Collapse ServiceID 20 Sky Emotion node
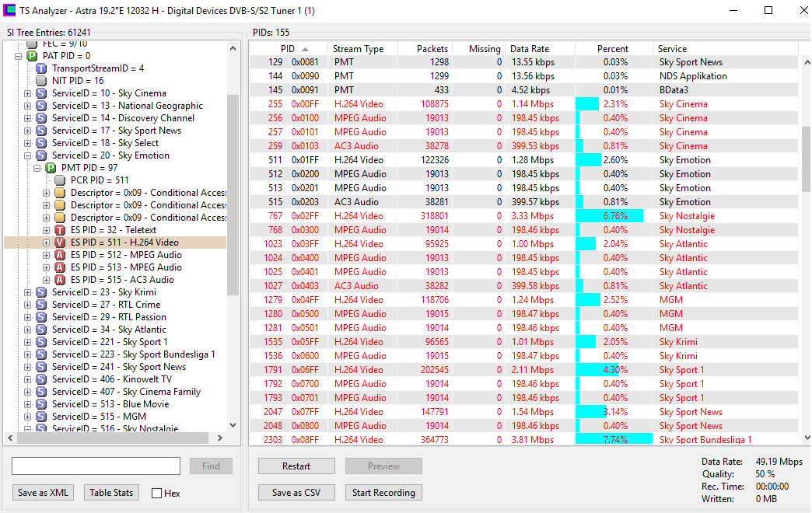Viewport: 812px width, 513px height. pyautogui.click(x=28, y=155)
